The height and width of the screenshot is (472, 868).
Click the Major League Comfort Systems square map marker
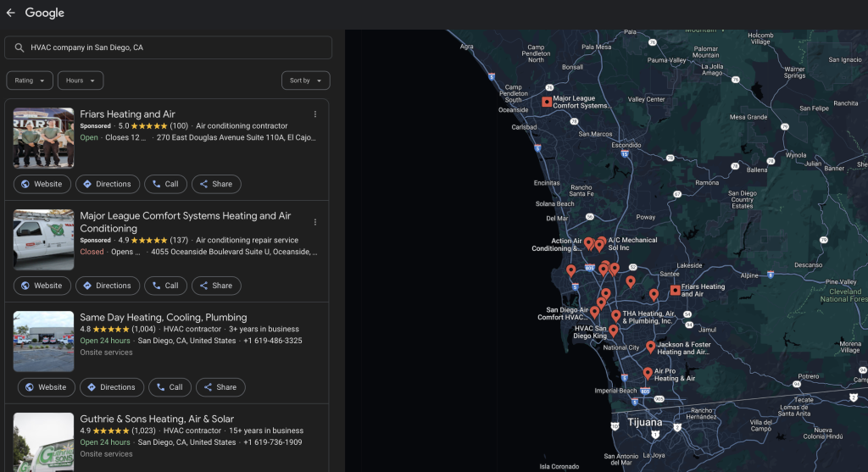point(547,102)
